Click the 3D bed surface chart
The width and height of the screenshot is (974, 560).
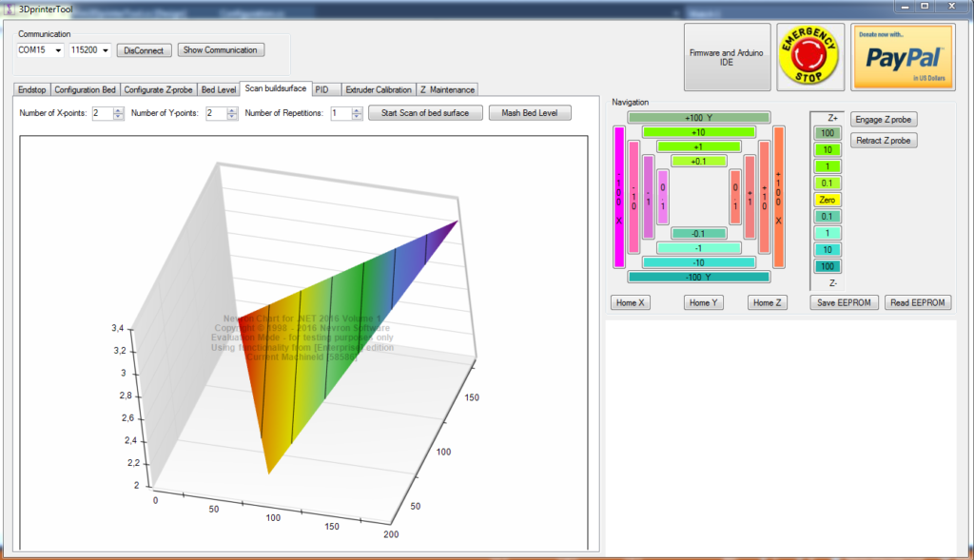pyautogui.click(x=303, y=342)
